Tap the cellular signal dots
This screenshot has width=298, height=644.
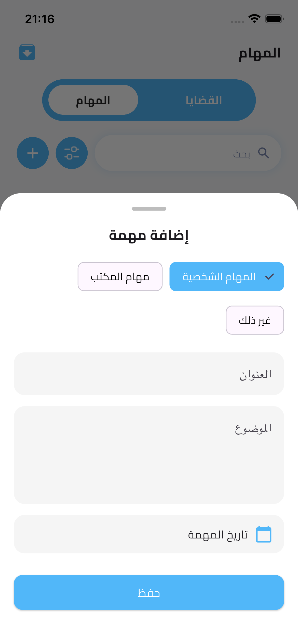pos(237,22)
